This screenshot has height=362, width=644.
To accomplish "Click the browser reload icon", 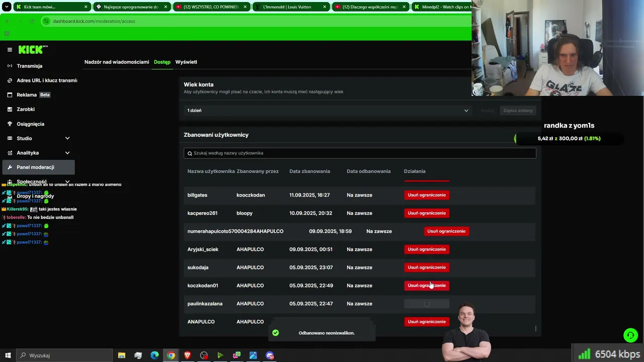I will click(x=32, y=21).
